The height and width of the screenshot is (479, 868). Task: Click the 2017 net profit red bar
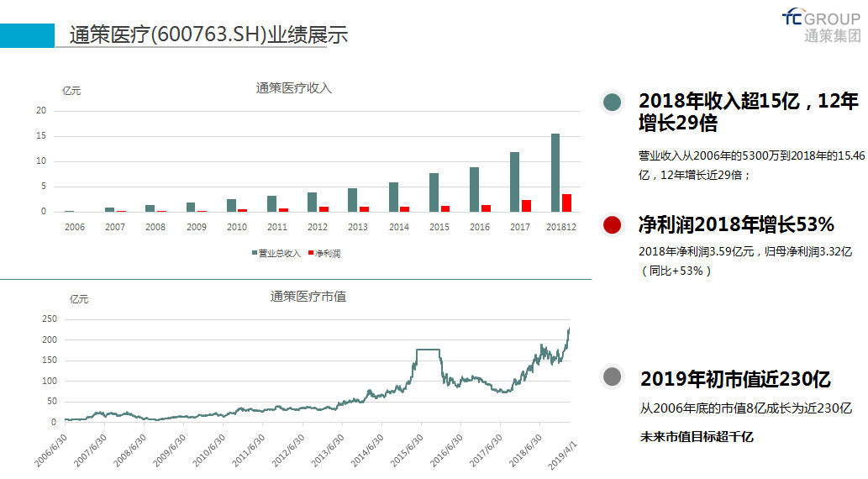click(x=527, y=206)
